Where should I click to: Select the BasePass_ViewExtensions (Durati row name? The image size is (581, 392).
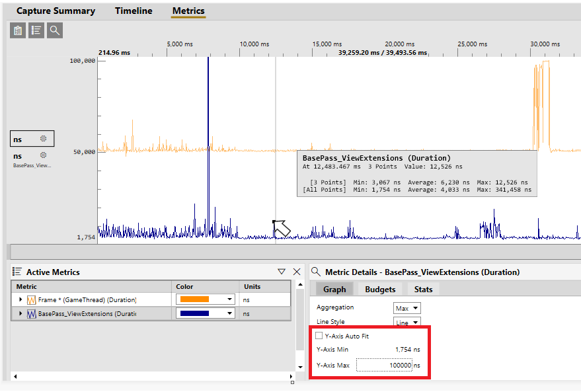(x=87, y=314)
